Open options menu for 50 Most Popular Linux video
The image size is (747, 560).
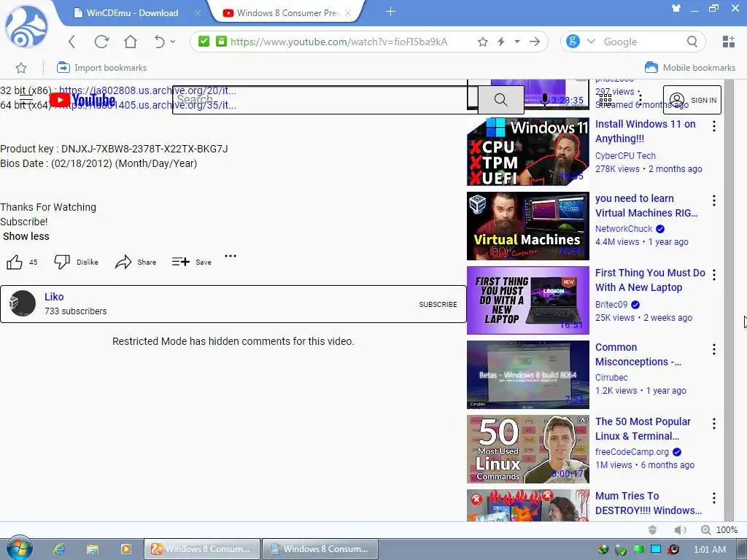[713, 424]
